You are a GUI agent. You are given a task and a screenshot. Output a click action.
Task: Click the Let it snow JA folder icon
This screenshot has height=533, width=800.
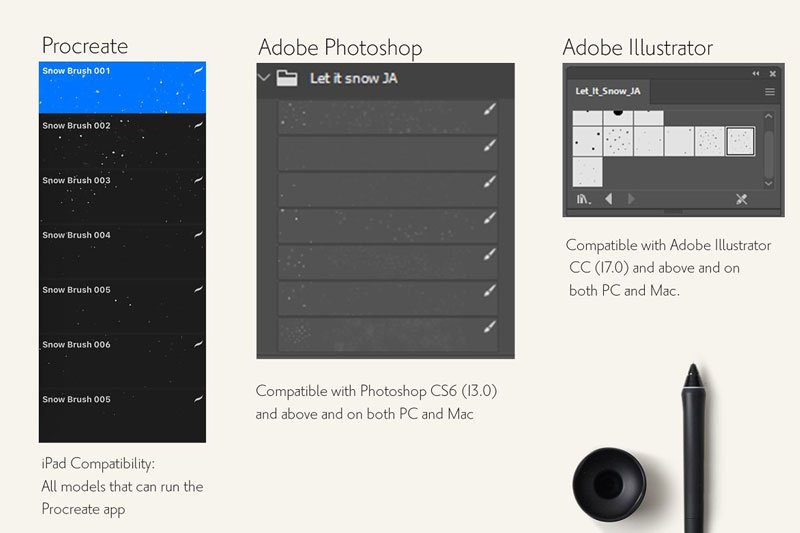click(287, 78)
